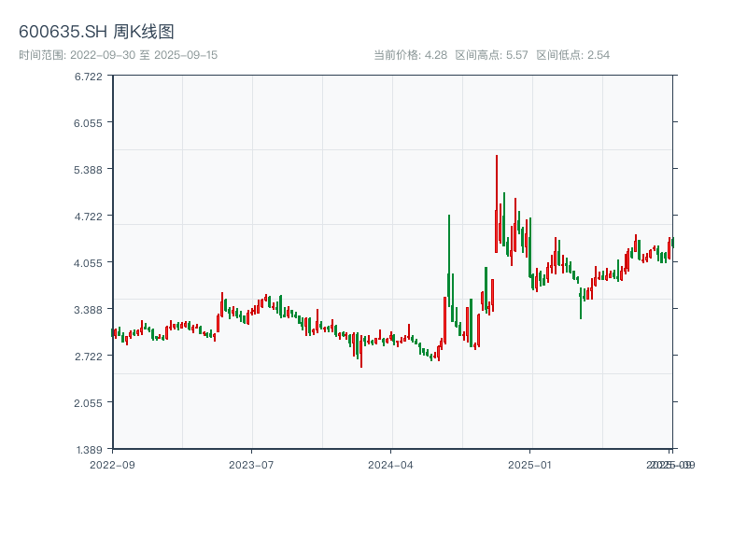Viewport: 747px width, 560px height.
Task: Click the y-axis value 2.722
Action: [x=88, y=357]
